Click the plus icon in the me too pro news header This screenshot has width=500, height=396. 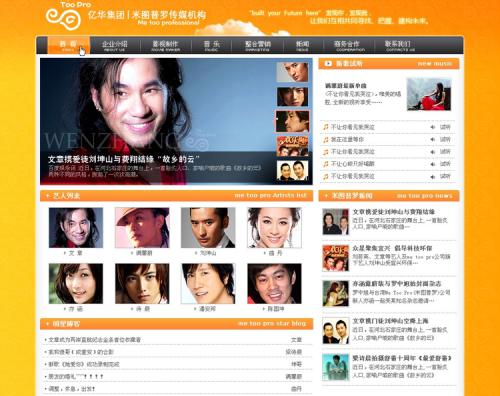coord(326,196)
